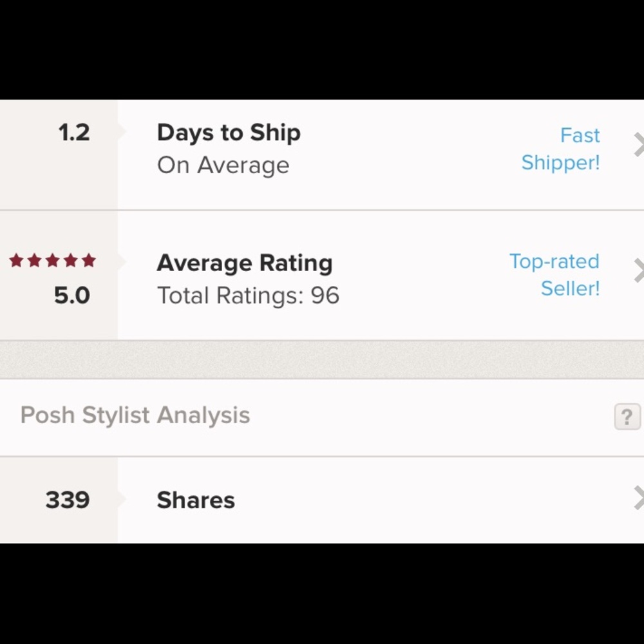Open the Average Rating details via its chevron

(x=639, y=269)
